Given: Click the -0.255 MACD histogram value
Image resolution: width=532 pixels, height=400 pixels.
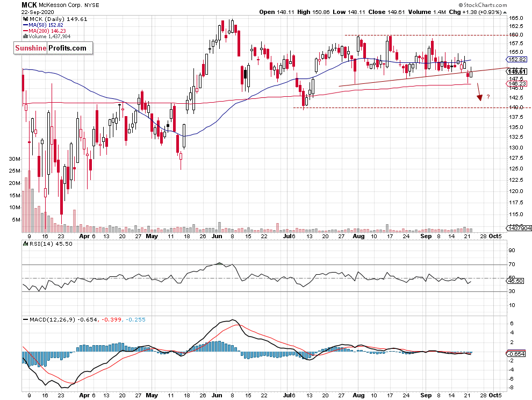Looking at the screenshot, I should (135, 319).
